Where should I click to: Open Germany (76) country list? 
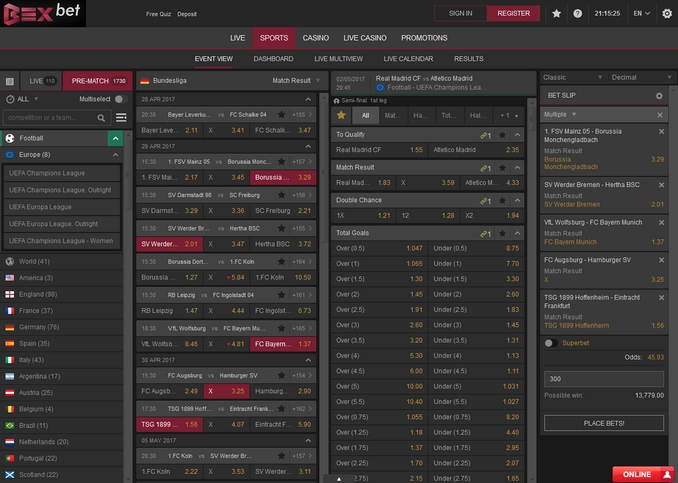pyautogui.click(x=61, y=327)
